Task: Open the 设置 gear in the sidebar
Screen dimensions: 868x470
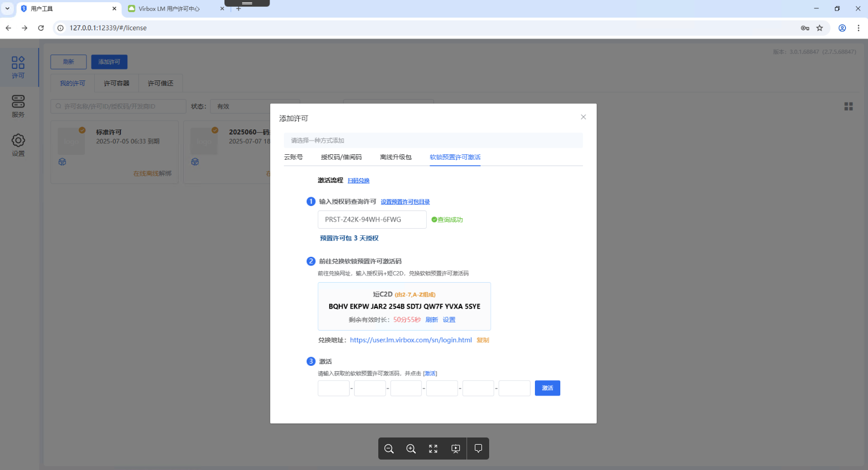Action: [x=18, y=145]
